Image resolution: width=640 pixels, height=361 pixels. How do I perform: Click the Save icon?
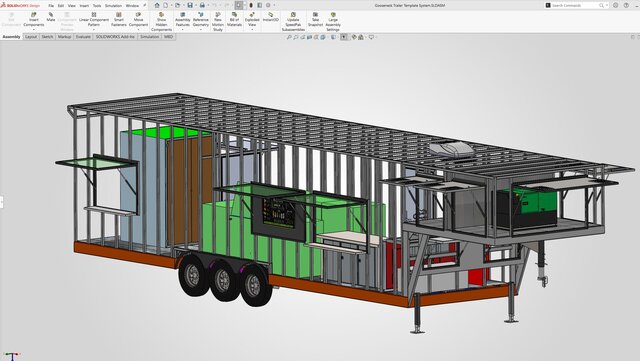point(190,5)
